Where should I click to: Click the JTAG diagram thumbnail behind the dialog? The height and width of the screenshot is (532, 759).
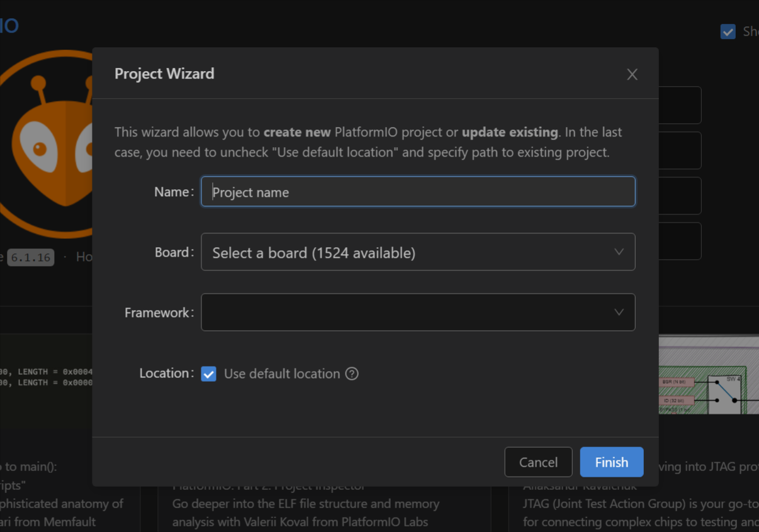pos(709,374)
